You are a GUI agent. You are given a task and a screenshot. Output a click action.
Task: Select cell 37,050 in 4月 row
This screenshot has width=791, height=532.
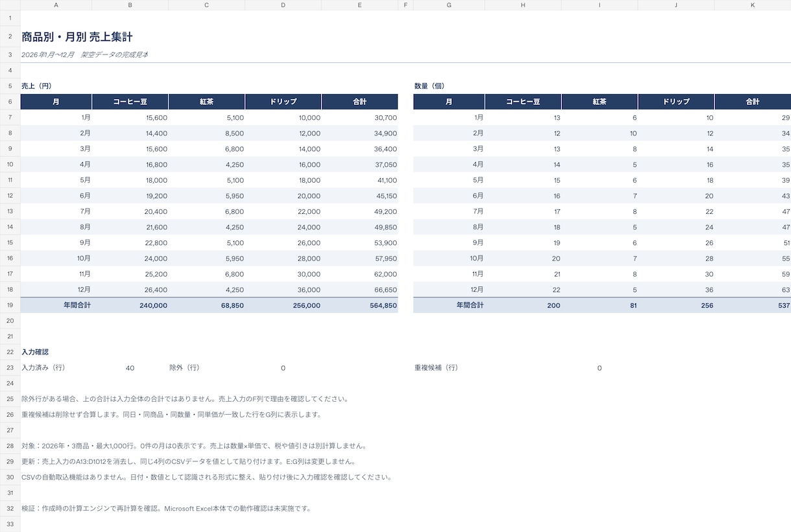click(x=360, y=165)
